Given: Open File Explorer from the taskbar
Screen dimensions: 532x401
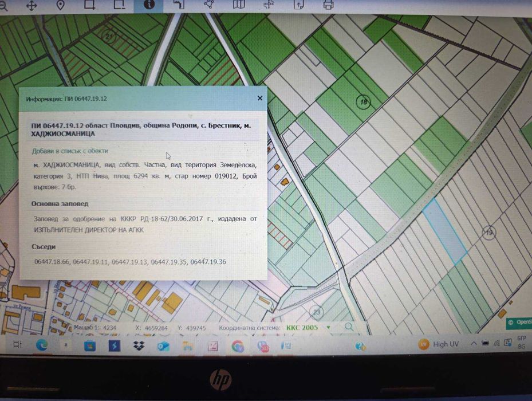Looking at the screenshot, I should (188, 346).
